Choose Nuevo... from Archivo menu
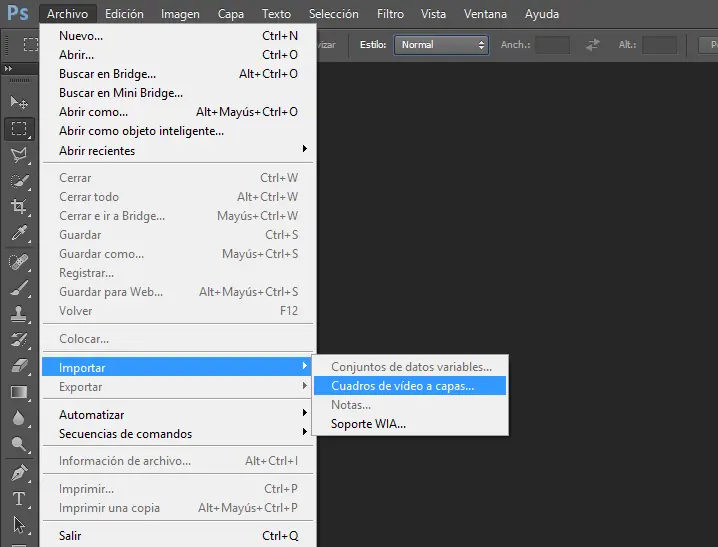This screenshot has height=547, width=718. coord(178,36)
